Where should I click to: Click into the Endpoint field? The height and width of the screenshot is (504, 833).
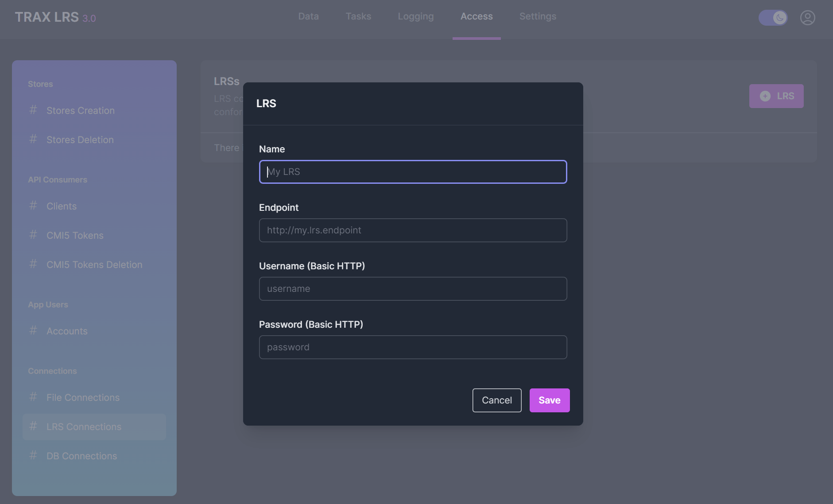pos(413,230)
